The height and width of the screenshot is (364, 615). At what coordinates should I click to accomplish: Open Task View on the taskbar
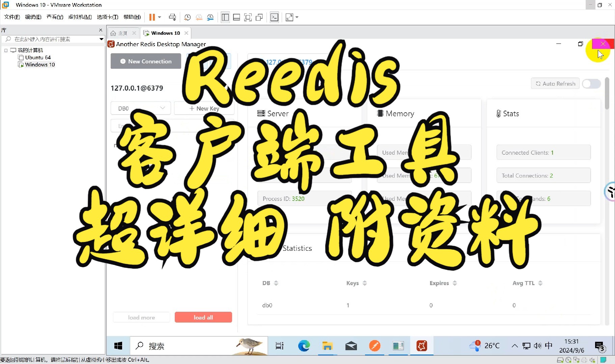(280, 346)
